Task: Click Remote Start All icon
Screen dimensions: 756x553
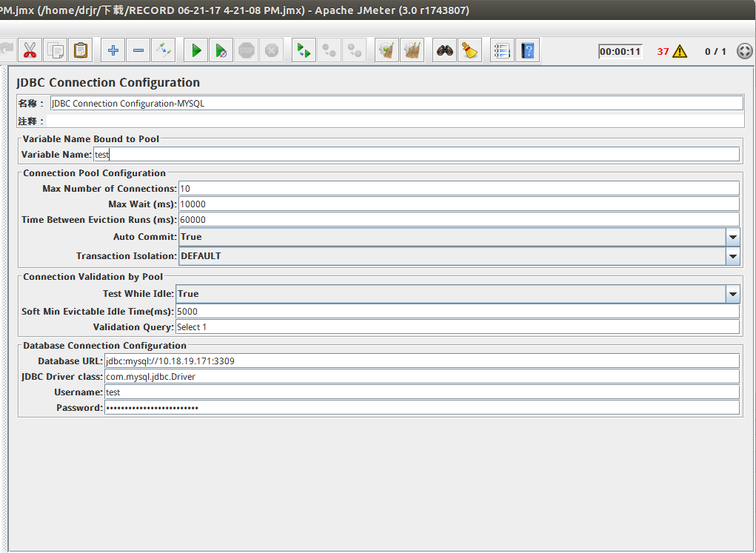Action: tap(304, 50)
